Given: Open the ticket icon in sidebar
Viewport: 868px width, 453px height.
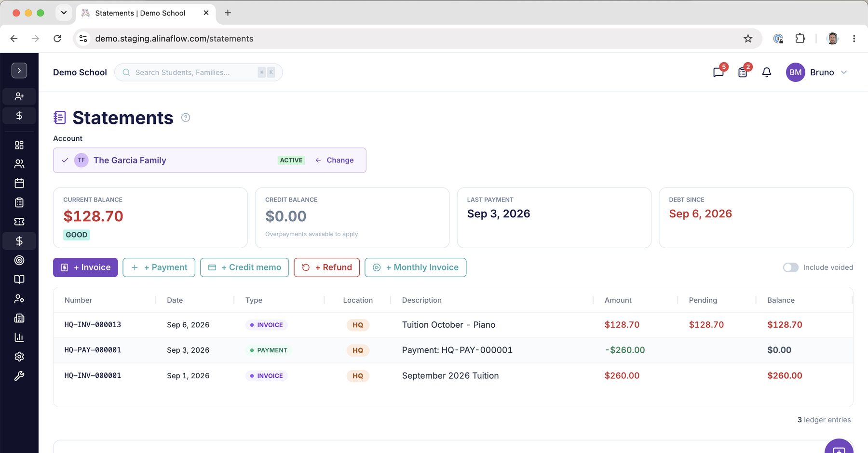Looking at the screenshot, I should click(x=19, y=222).
